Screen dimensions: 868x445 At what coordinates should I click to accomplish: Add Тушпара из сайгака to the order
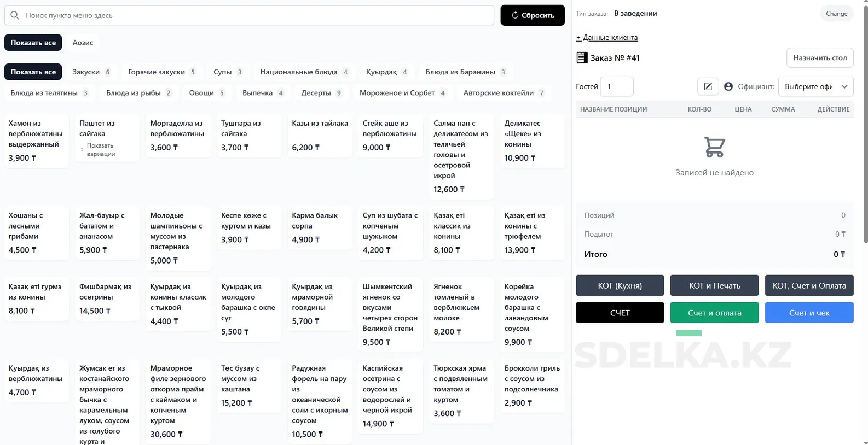[x=248, y=135]
